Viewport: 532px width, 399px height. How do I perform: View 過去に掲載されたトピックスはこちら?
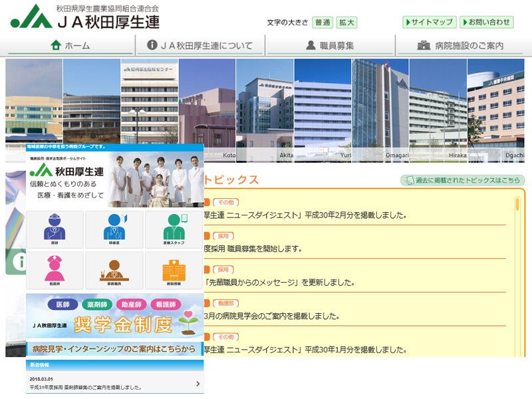tap(462, 180)
